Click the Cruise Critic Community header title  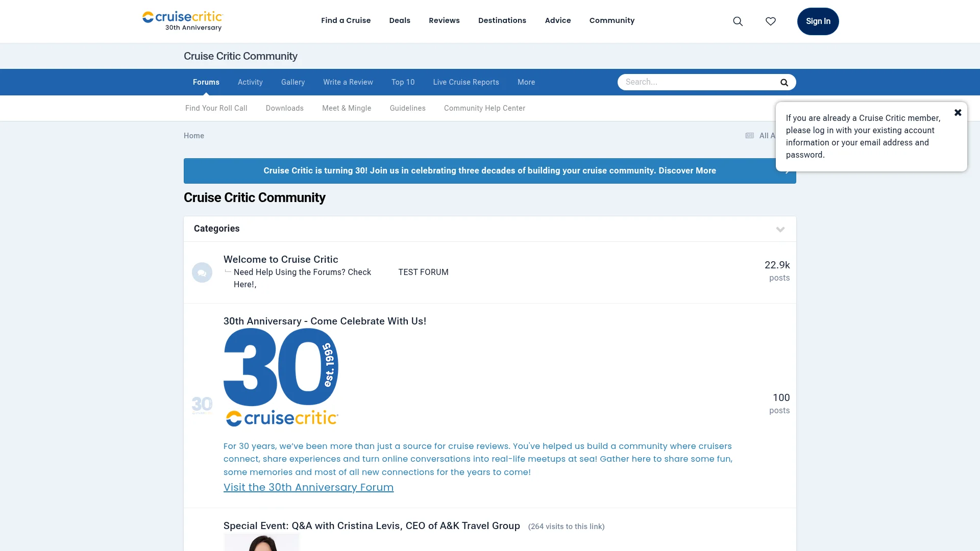[x=240, y=56]
